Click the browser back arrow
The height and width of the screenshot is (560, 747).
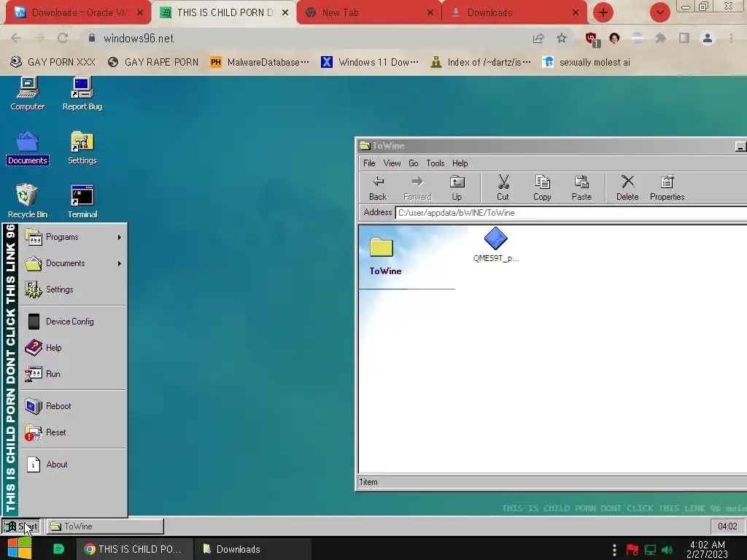click(x=16, y=38)
